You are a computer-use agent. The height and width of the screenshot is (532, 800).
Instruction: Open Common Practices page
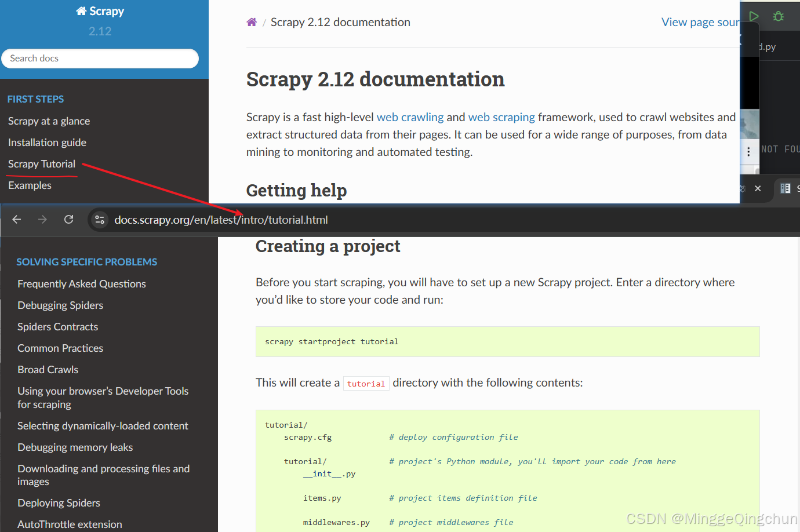pos(60,348)
